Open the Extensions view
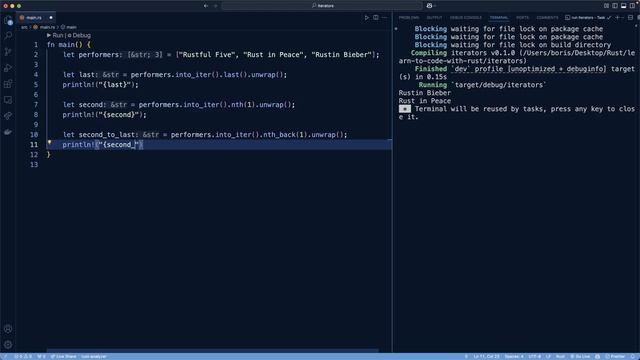 [x=8, y=84]
